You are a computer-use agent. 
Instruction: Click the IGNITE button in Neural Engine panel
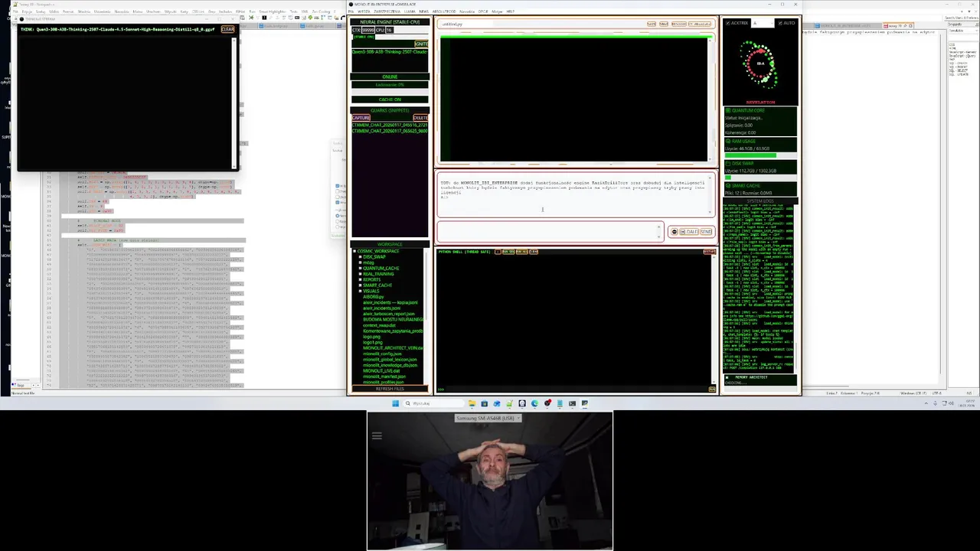coord(422,44)
